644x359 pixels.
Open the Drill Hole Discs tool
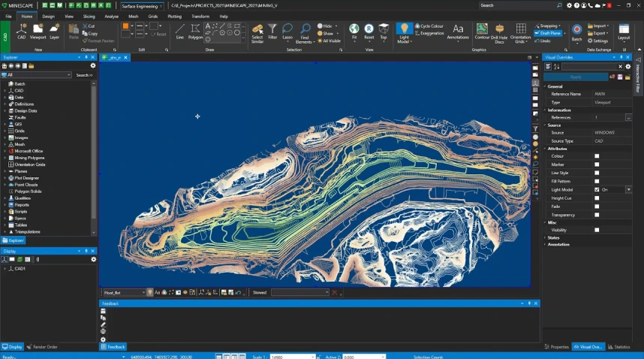500,31
